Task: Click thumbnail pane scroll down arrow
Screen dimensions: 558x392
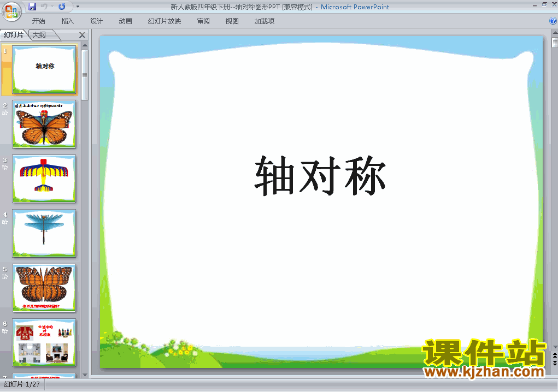Action: [x=85, y=375]
